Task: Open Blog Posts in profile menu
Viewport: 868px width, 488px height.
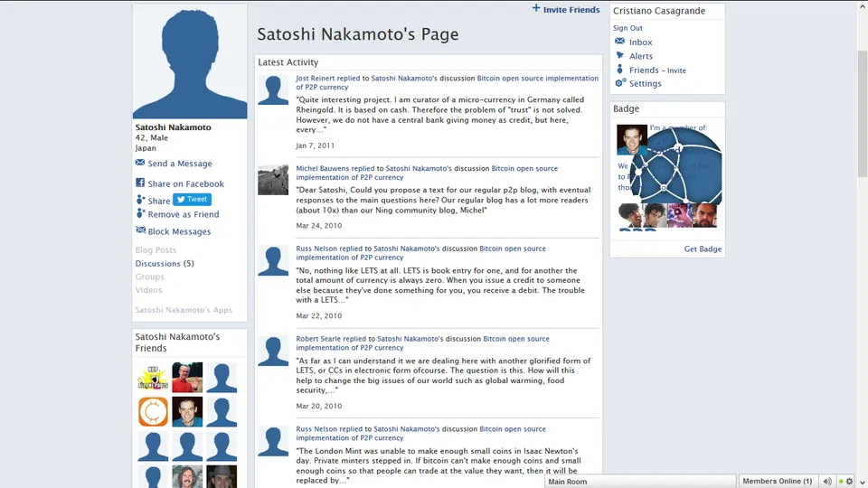Action: tap(156, 250)
